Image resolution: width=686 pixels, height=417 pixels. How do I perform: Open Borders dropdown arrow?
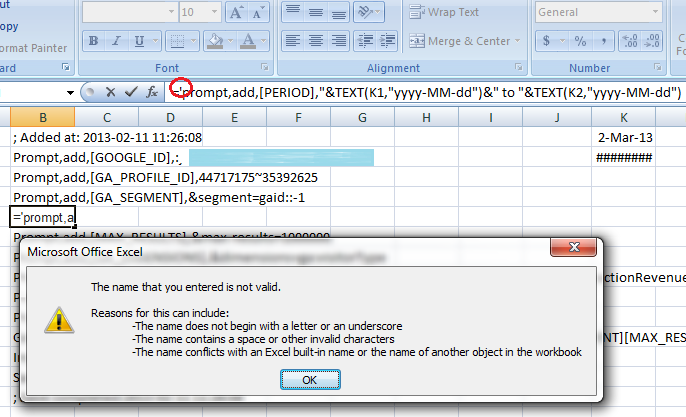coord(193,41)
